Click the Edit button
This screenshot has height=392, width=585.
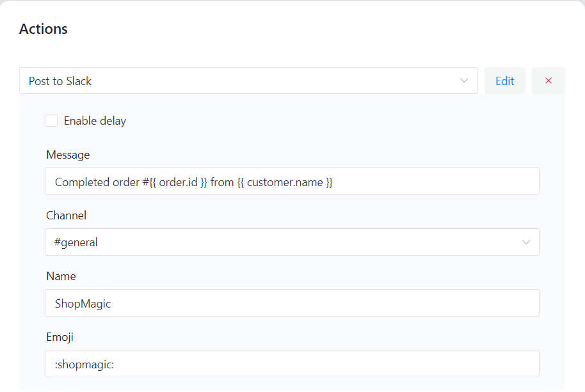click(505, 81)
